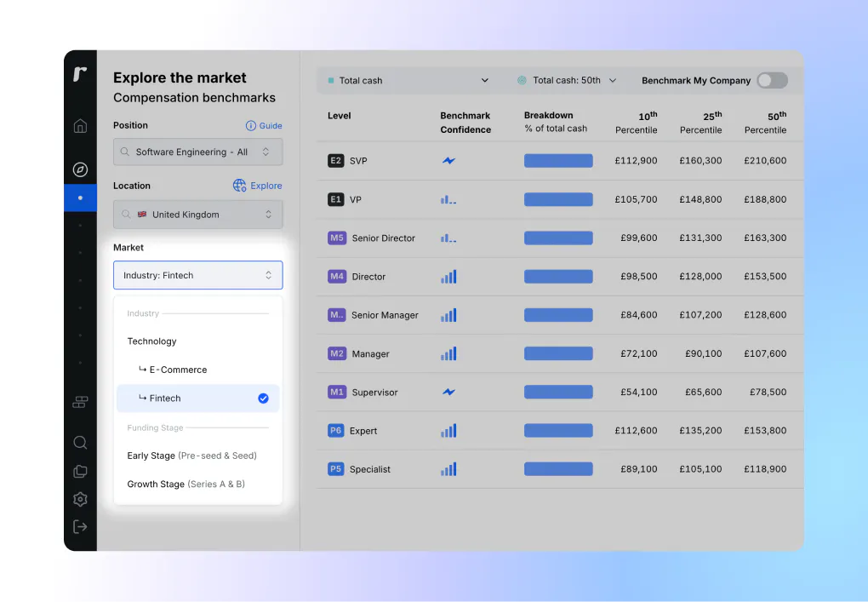Screen dimensions: 868x602
Task: Click the pages/copy icon above the settings gear
Action: (x=80, y=471)
